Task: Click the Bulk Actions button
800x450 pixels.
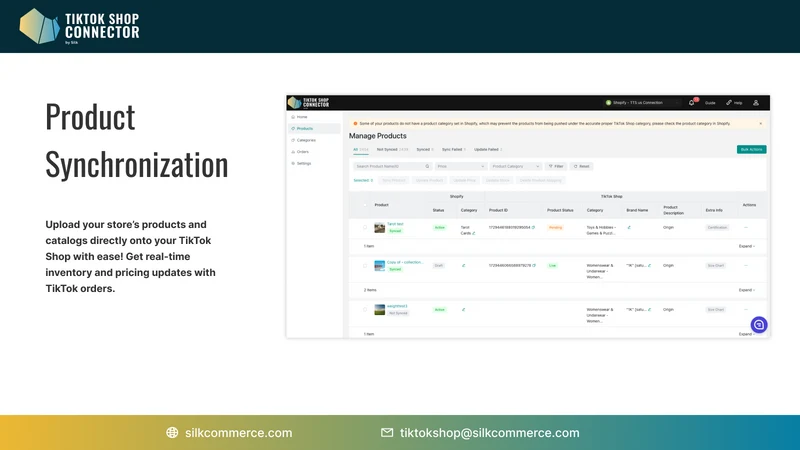Action: click(x=751, y=149)
